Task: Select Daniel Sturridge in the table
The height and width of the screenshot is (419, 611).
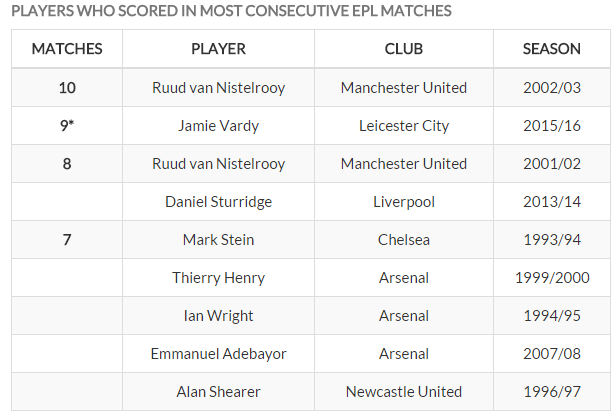Action: tap(218, 202)
